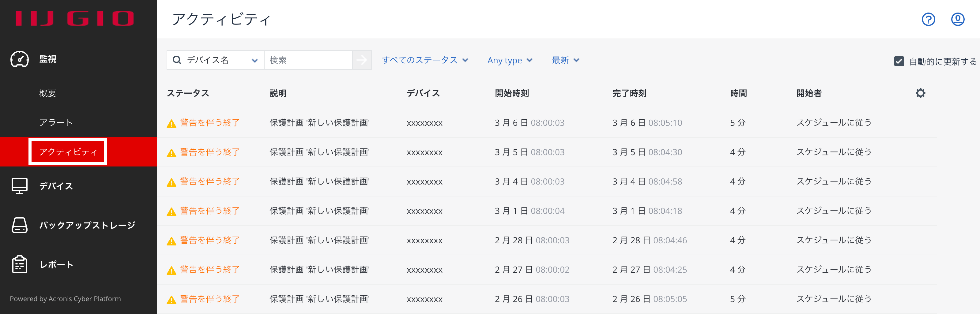This screenshot has width=980, height=314.
Task: Click the 時間 column header
Action: point(738,93)
